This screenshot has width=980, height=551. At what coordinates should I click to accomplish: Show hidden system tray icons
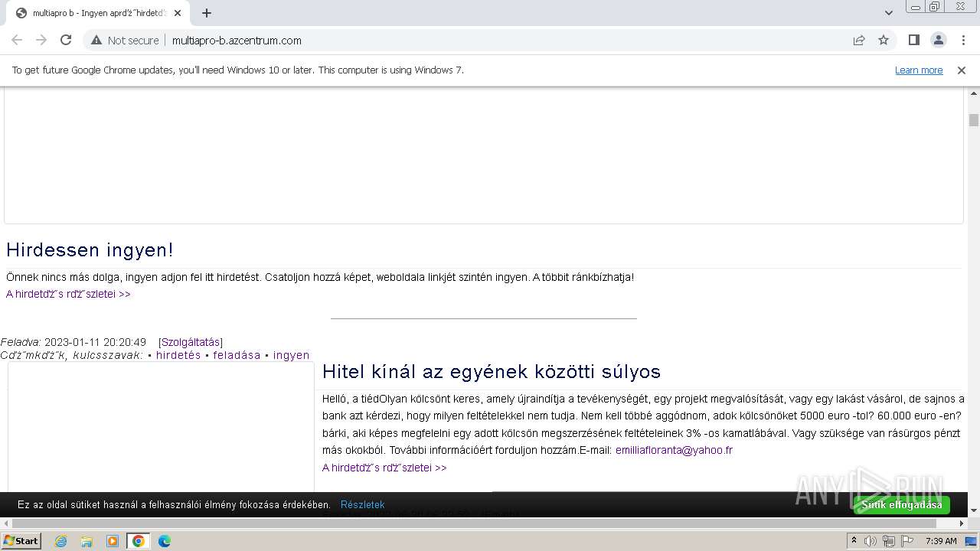[854, 541]
